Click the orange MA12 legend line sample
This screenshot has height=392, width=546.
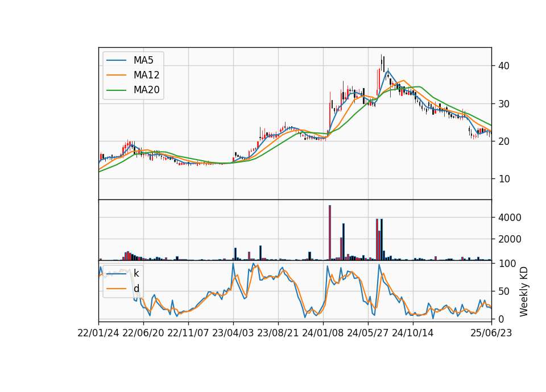point(116,75)
